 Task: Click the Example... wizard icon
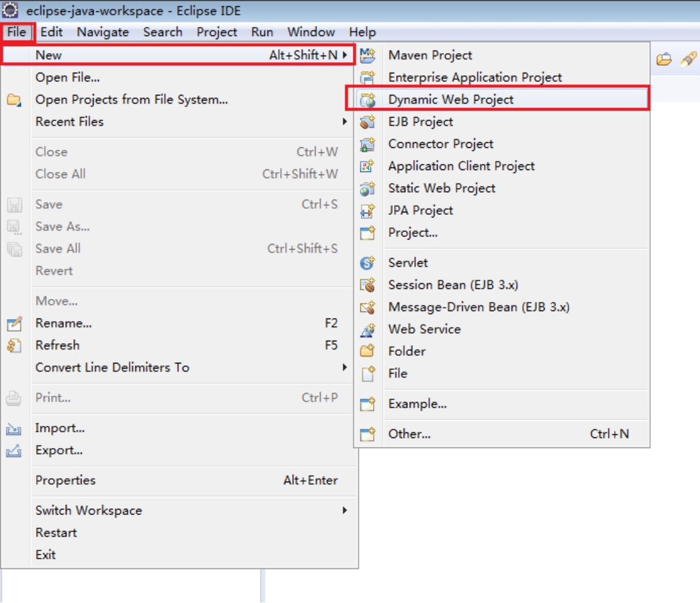[367, 404]
